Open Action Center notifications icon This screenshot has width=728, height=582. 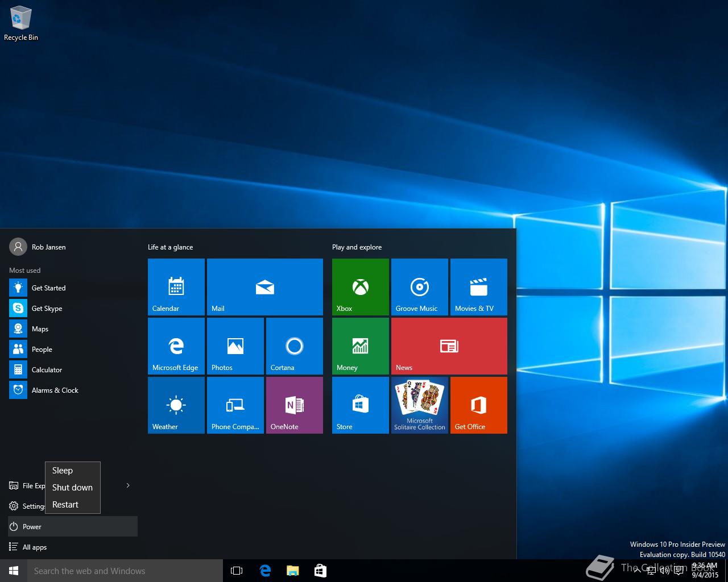click(x=679, y=571)
